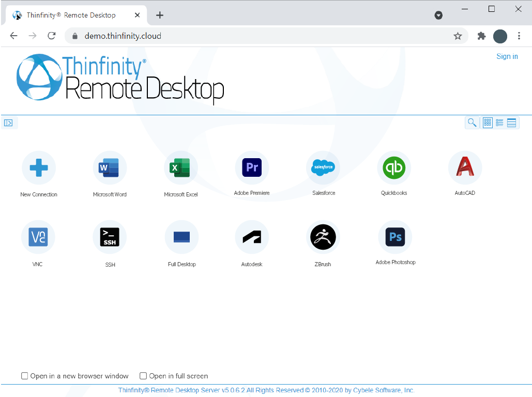The height and width of the screenshot is (397, 532).
Task: Click the AutoCAD label text
Action: pos(465,193)
